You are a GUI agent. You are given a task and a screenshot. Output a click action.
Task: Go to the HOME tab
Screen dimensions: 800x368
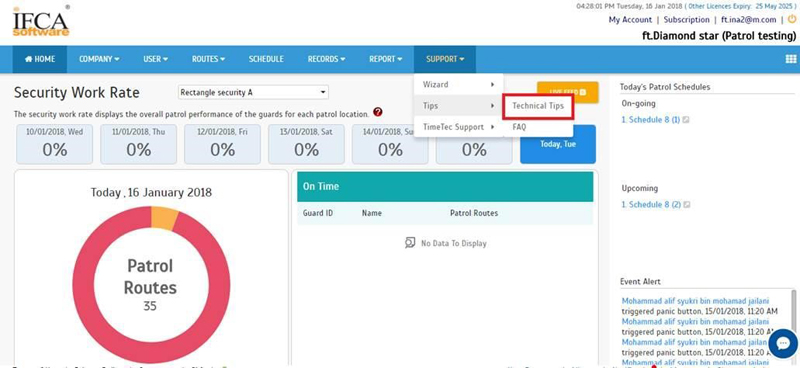(40, 59)
